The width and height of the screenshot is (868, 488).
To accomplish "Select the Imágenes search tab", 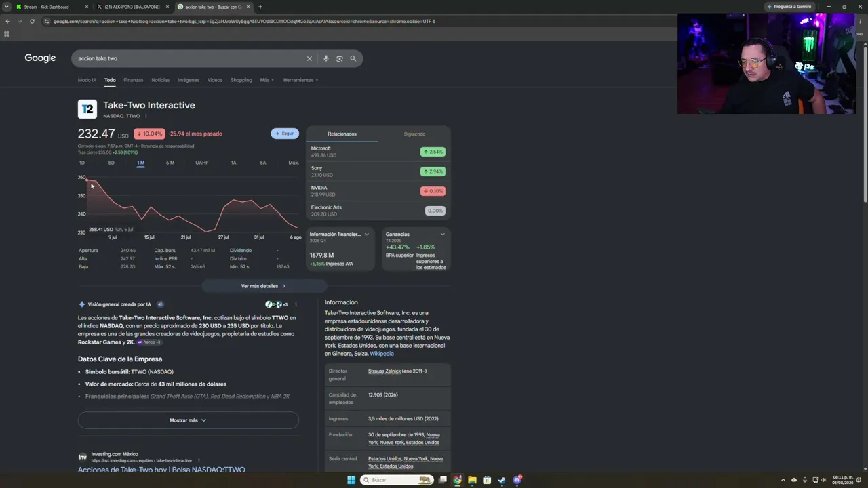I will [x=189, y=80].
